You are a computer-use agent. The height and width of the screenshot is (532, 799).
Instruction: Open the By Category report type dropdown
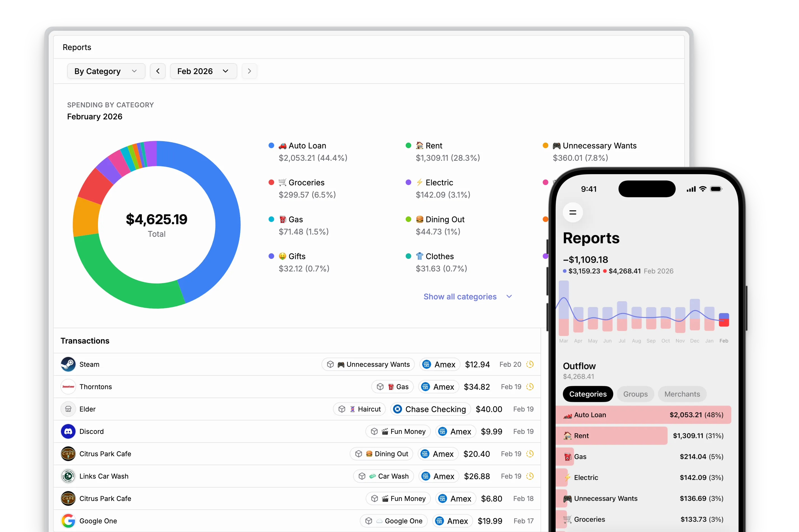click(105, 71)
